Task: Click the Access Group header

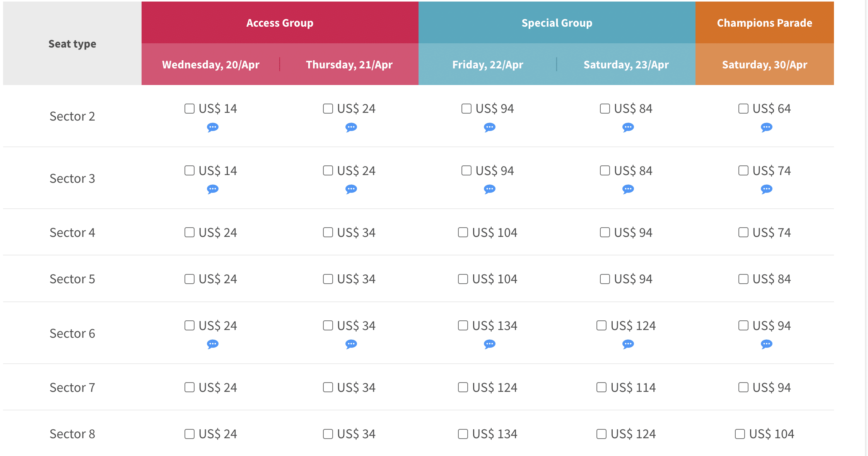Action: (280, 23)
